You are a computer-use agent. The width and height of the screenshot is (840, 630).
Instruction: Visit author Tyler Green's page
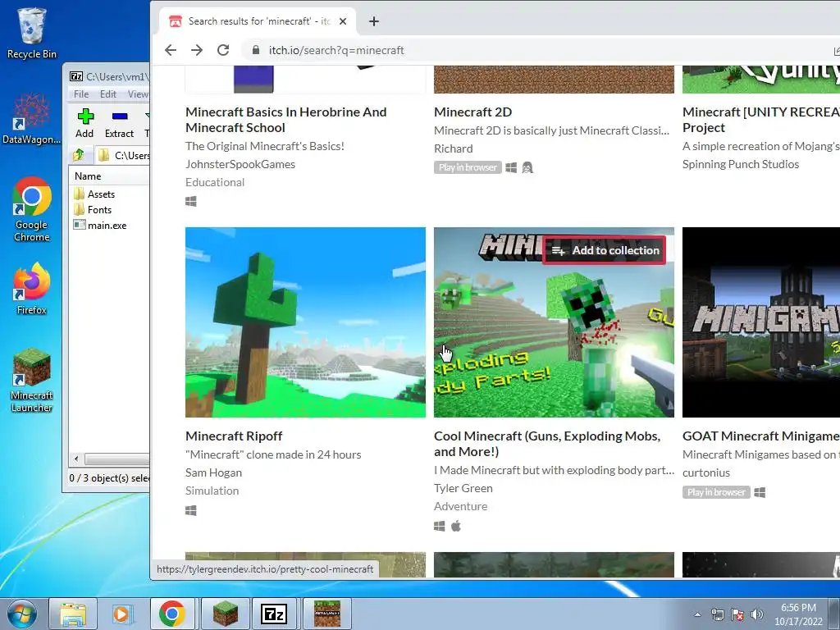(x=463, y=488)
